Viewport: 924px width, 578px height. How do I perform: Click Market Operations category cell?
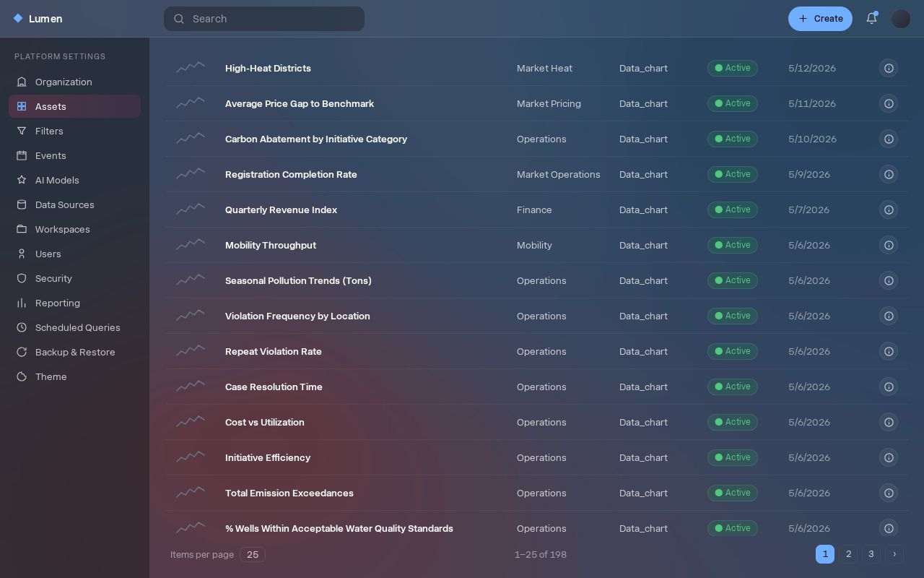pos(559,174)
